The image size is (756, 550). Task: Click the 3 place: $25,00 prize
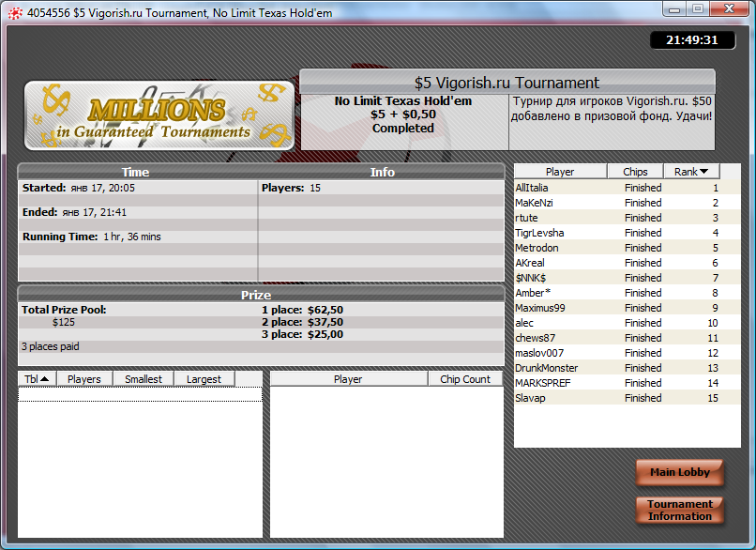(x=302, y=334)
